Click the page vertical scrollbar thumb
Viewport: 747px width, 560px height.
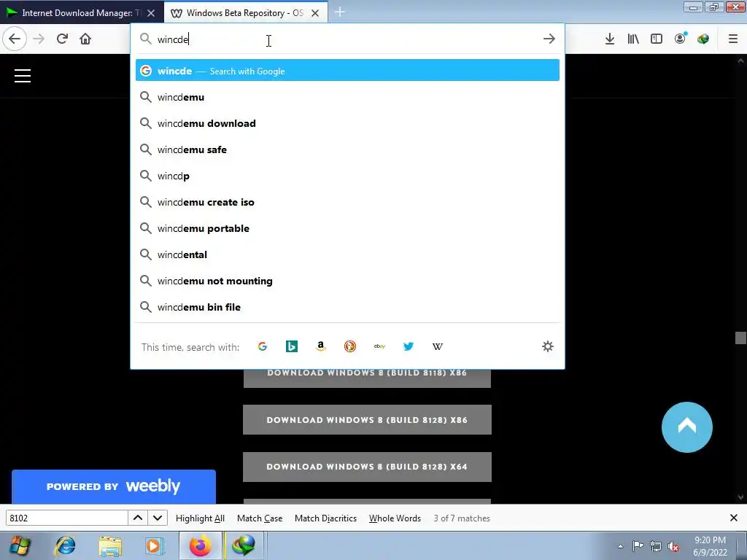click(740, 338)
